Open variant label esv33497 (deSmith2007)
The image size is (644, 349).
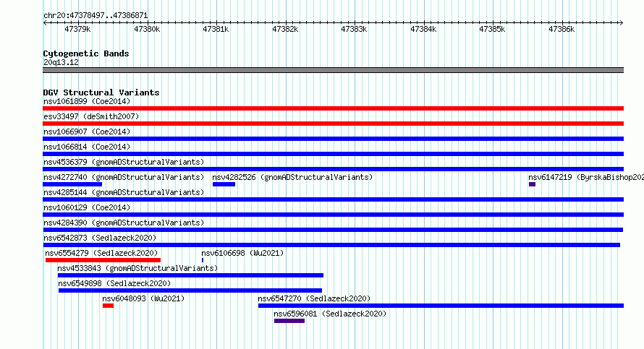(91, 116)
